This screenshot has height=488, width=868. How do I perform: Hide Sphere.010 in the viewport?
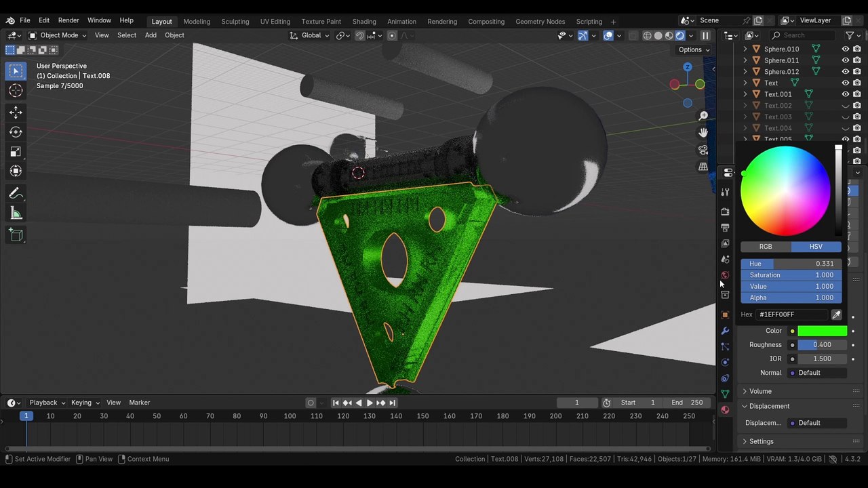(x=845, y=49)
